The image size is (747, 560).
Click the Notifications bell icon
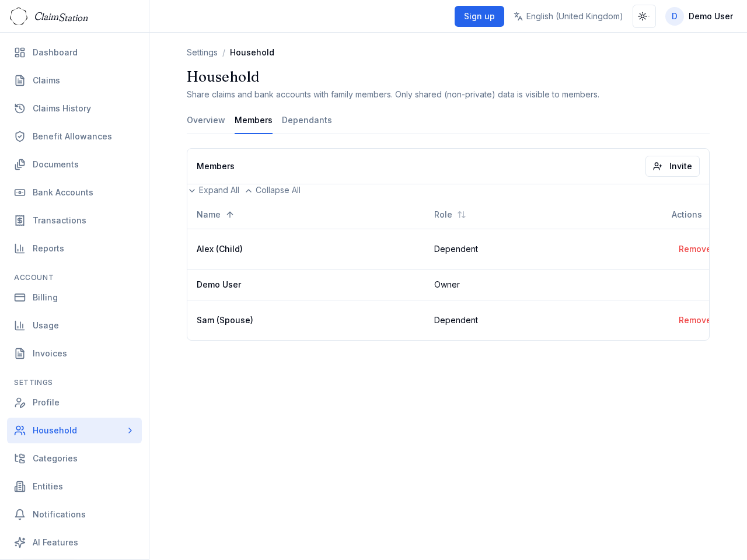[20, 514]
